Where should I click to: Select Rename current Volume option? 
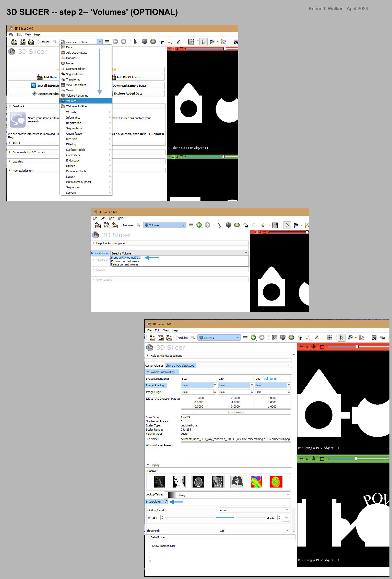tap(126, 261)
